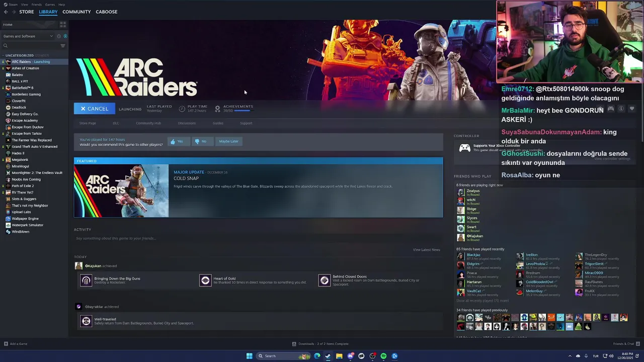Click the taskbar volume icon
The height and width of the screenshot is (362, 644).
click(611, 356)
